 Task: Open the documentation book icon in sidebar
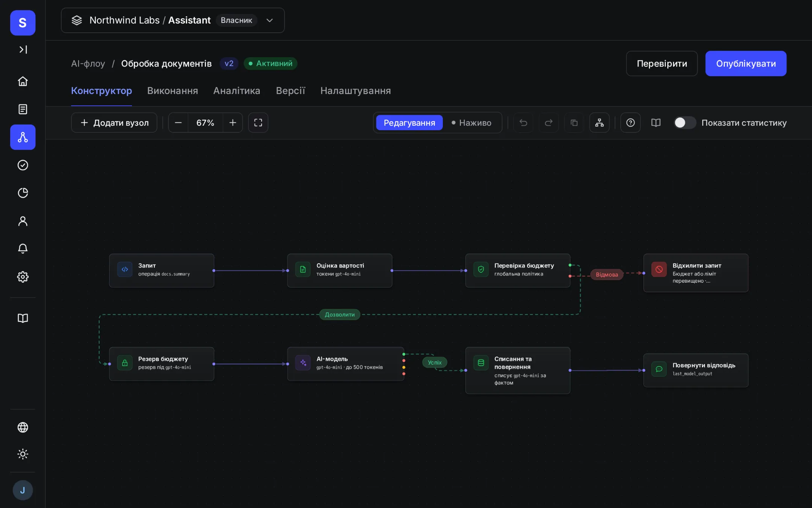pos(23,318)
